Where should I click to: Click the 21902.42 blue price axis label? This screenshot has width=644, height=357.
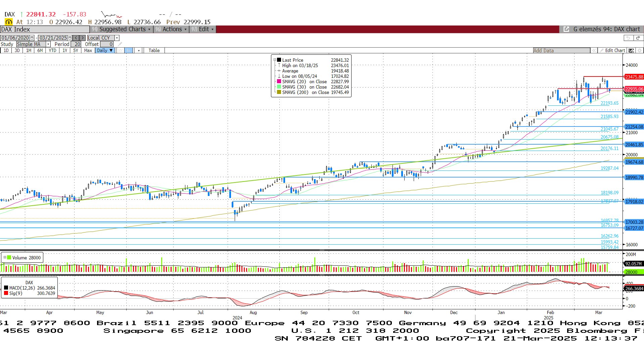pos(634,112)
